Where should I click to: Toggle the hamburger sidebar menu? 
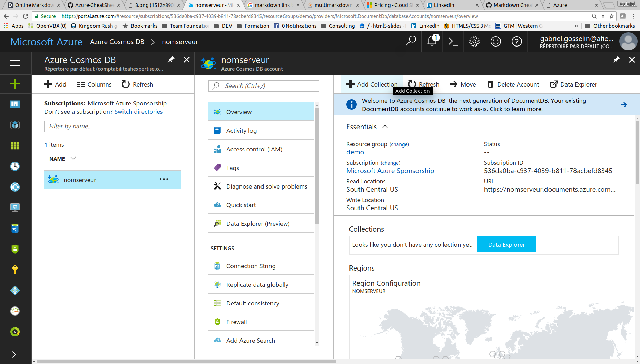coord(15,63)
